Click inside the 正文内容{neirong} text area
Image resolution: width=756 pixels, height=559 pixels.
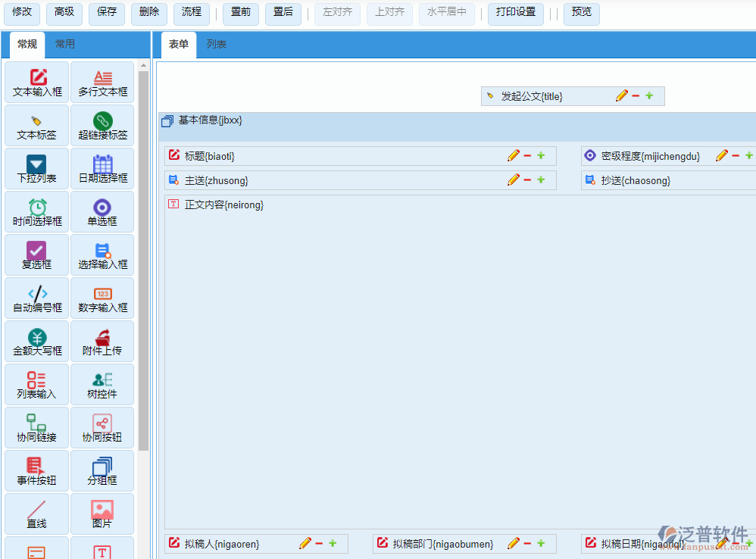click(455, 364)
